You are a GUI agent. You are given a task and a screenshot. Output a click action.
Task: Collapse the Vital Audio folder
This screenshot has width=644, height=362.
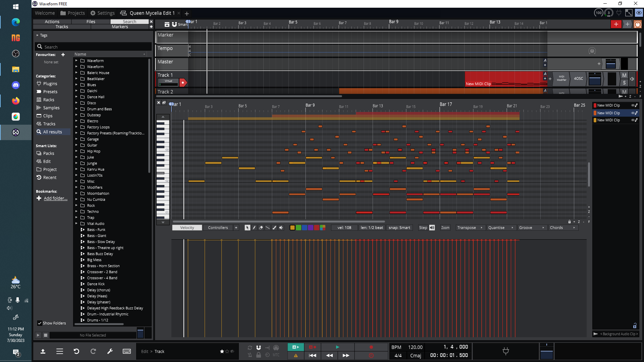(76, 224)
